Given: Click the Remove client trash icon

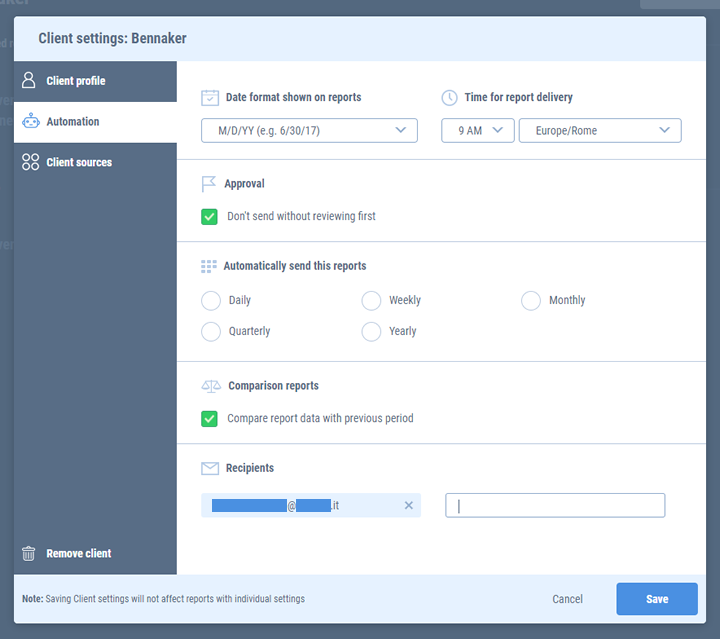Looking at the screenshot, I should click(28, 553).
